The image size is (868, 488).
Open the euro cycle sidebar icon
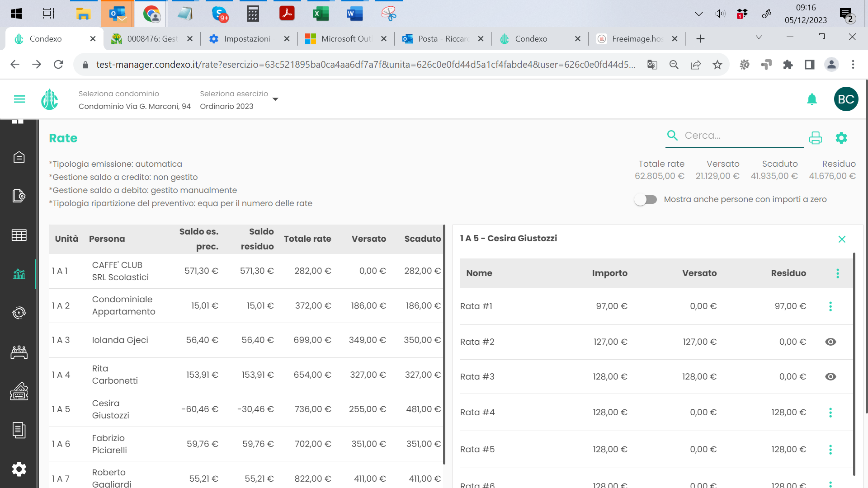coord(19,313)
